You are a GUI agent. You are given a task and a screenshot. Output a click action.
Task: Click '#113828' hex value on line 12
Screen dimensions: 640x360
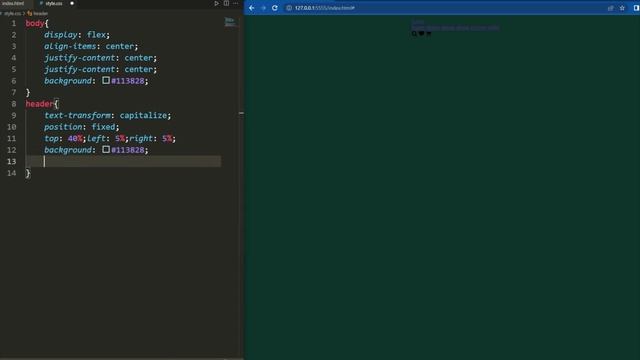pos(128,150)
